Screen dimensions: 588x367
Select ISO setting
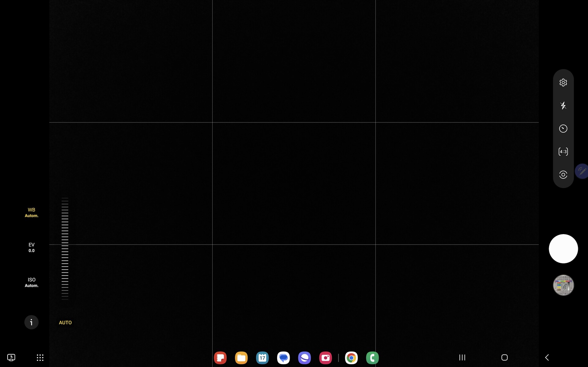tap(32, 282)
